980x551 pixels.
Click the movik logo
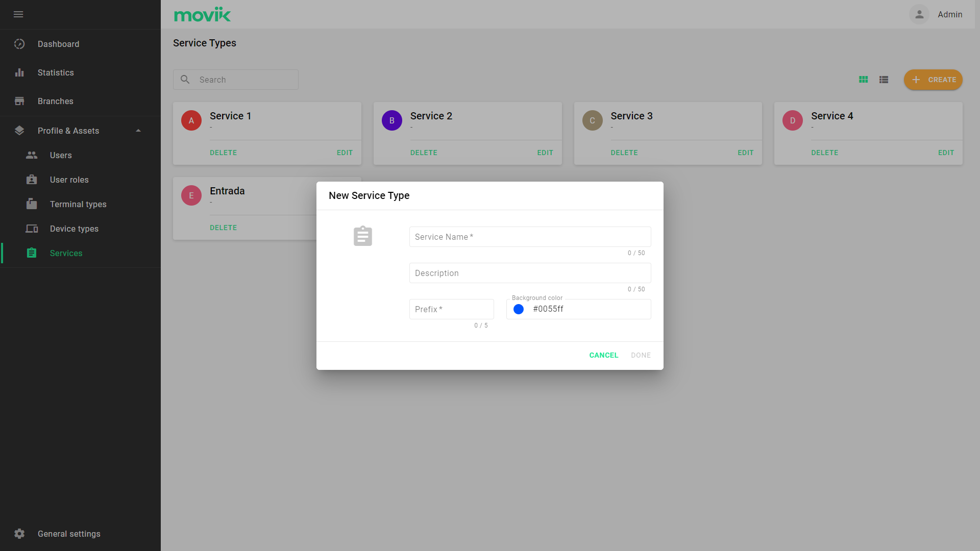[x=202, y=14]
